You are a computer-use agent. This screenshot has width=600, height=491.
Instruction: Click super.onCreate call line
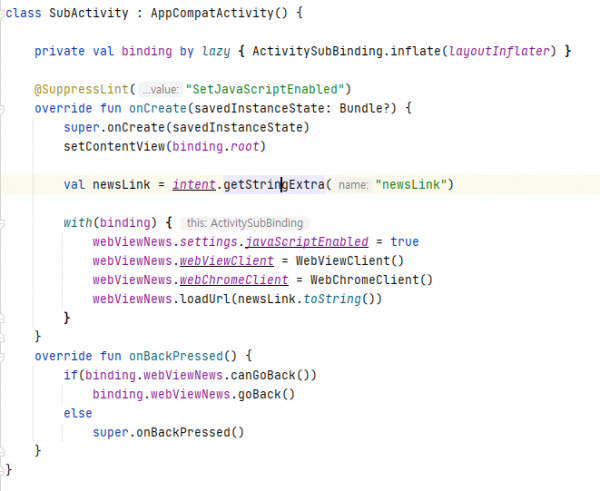click(186, 127)
